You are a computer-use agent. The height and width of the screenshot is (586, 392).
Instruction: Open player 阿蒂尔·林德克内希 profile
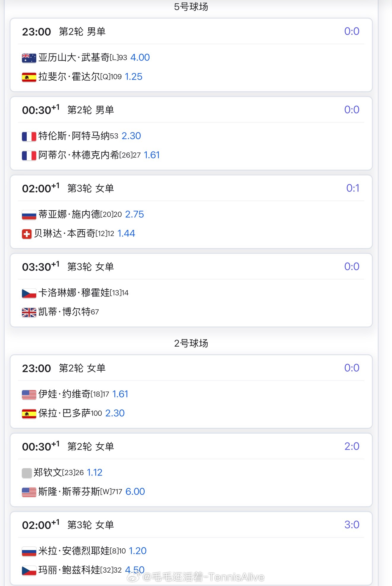[x=79, y=155]
